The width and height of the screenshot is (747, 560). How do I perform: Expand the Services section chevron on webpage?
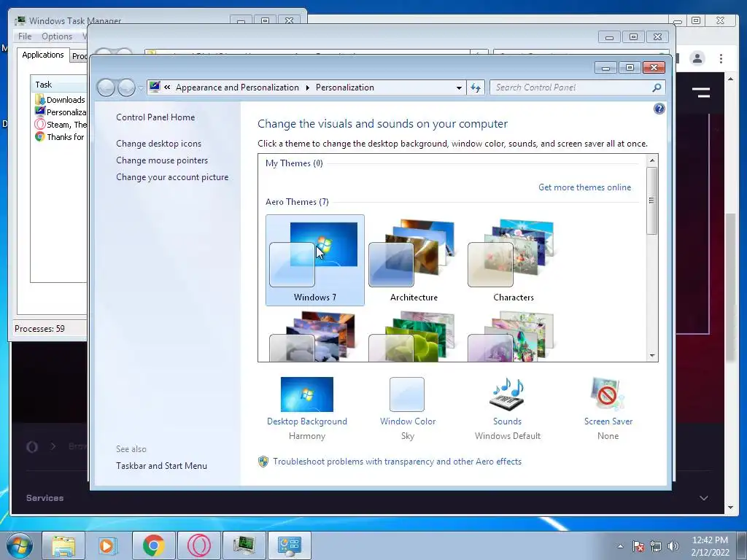click(x=704, y=498)
